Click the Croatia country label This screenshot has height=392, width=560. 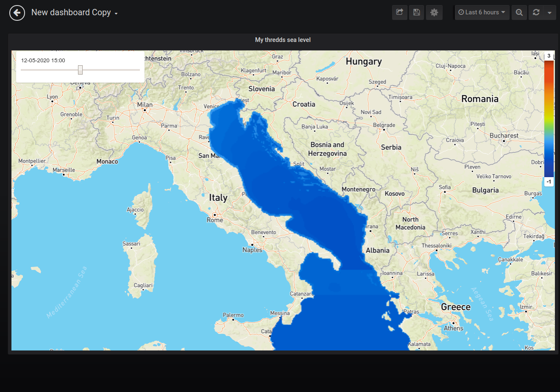pyautogui.click(x=304, y=104)
